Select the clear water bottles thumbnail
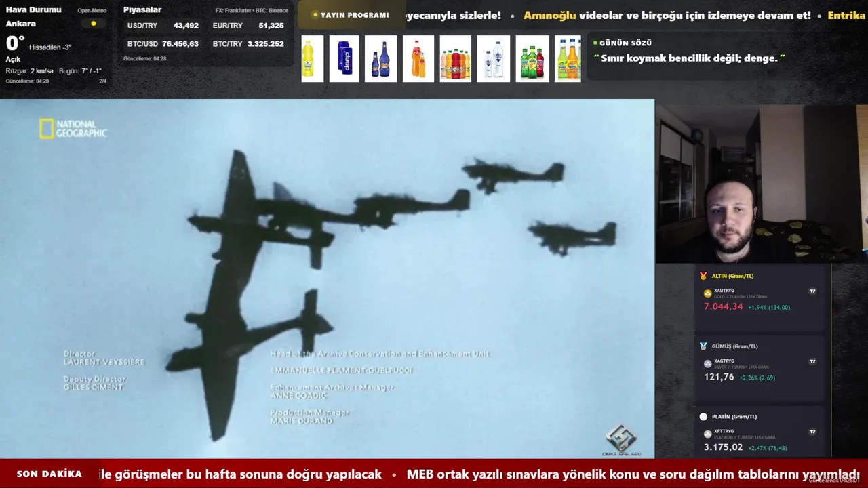The width and height of the screenshot is (868, 488). (x=493, y=59)
